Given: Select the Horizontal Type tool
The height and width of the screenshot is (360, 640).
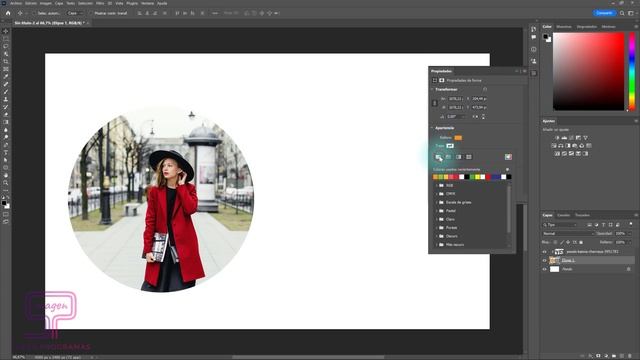Looking at the screenshot, I should click(x=6, y=152).
